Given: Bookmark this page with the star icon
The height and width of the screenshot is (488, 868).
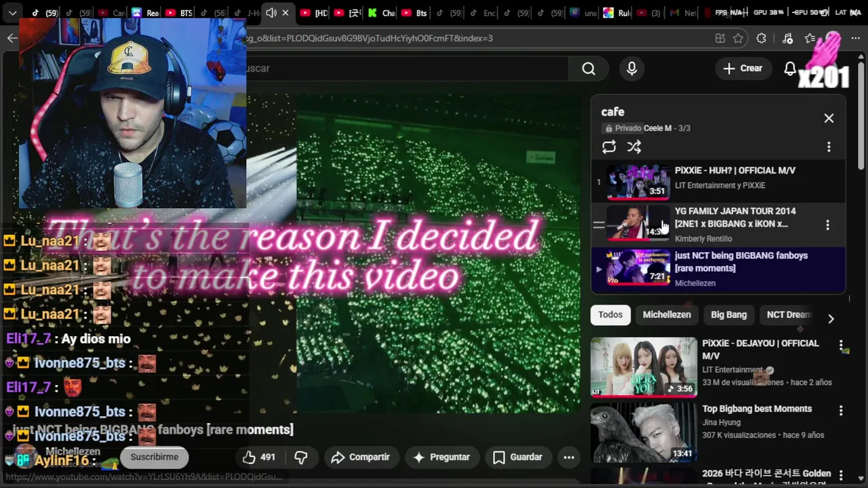Looking at the screenshot, I should pos(738,38).
